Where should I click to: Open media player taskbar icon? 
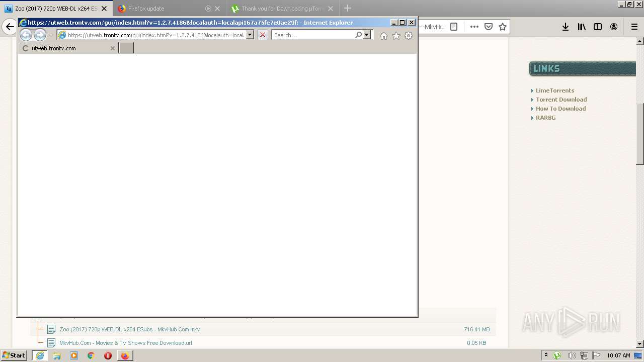(x=74, y=355)
